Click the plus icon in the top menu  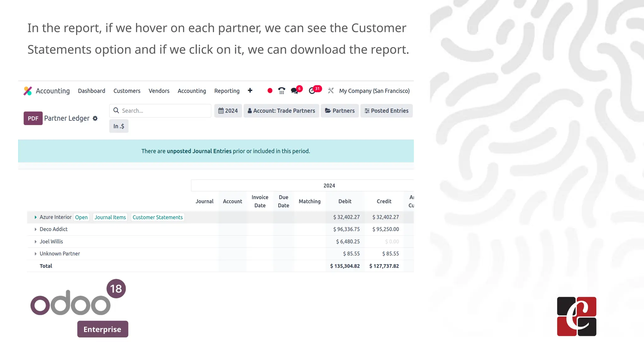tap(250, 90)
